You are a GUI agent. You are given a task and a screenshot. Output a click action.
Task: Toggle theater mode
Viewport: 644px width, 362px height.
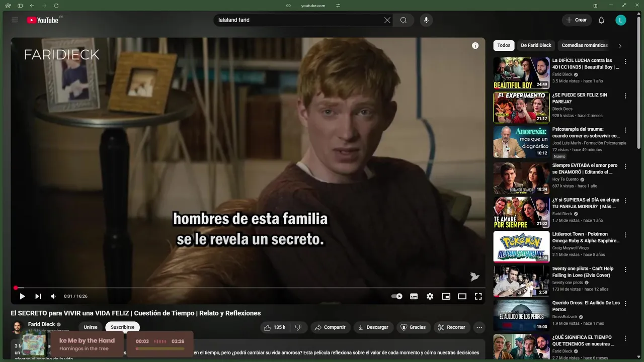click(x=462, y=297)
